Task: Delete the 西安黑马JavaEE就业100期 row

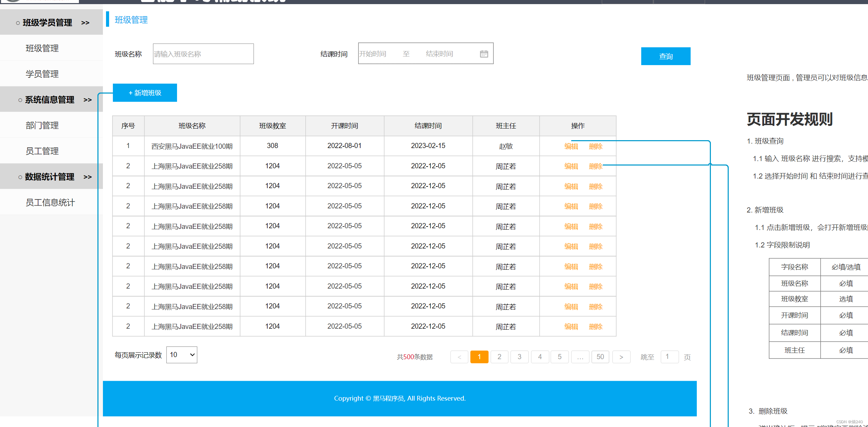Action: point(596,146)
